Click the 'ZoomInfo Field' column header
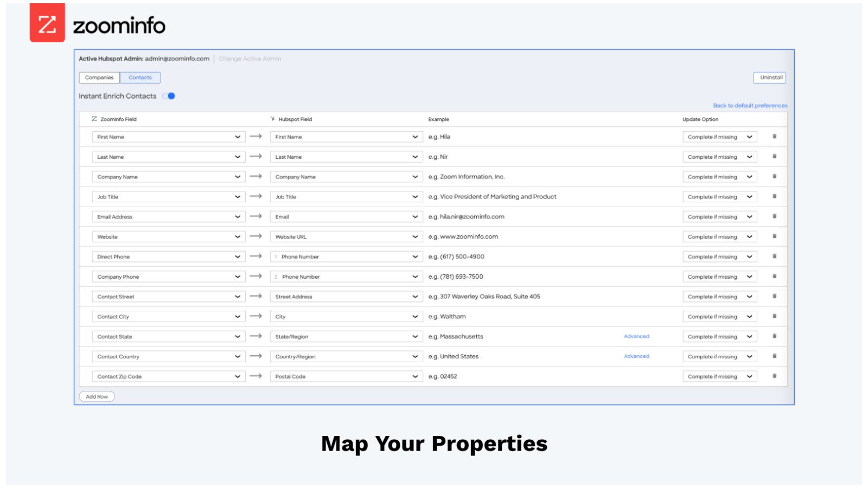This screenshot has width=868, height=488. [x=118, y=119]
